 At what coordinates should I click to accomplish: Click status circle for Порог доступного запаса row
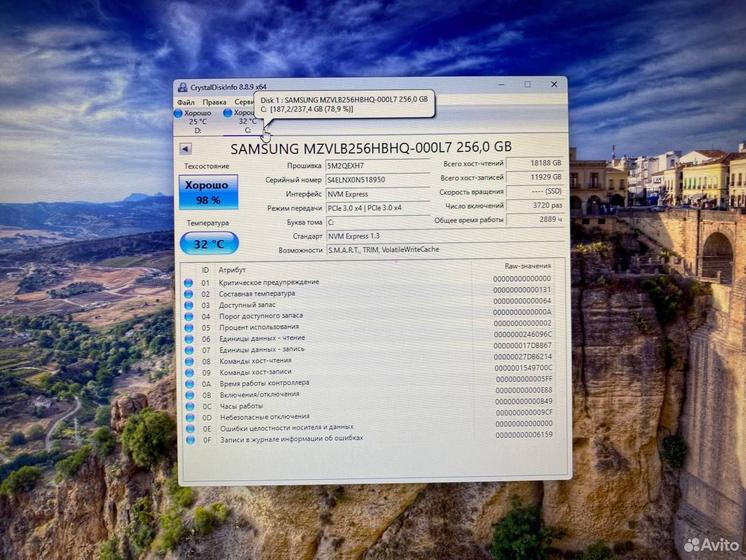tap(189, 316)
